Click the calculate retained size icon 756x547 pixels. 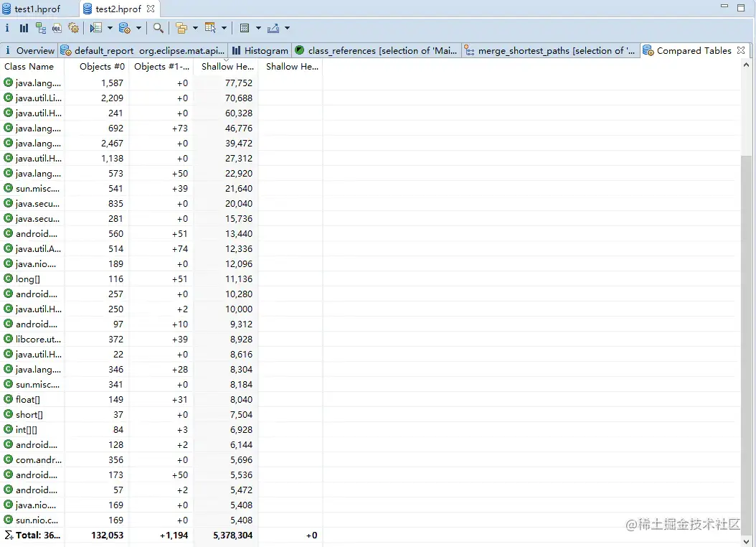click(x=245, y=28)
